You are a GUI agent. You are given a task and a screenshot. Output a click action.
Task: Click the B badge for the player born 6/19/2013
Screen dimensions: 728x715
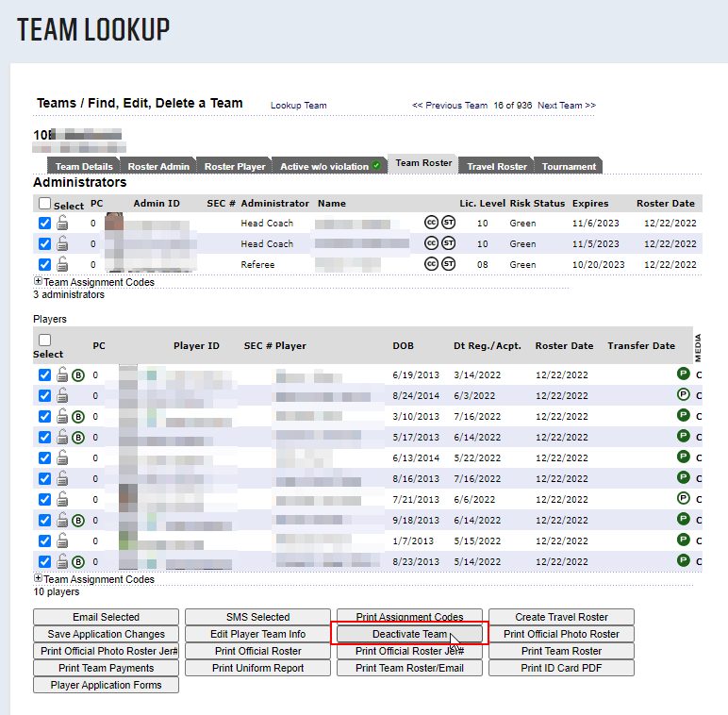click(78, 374)
